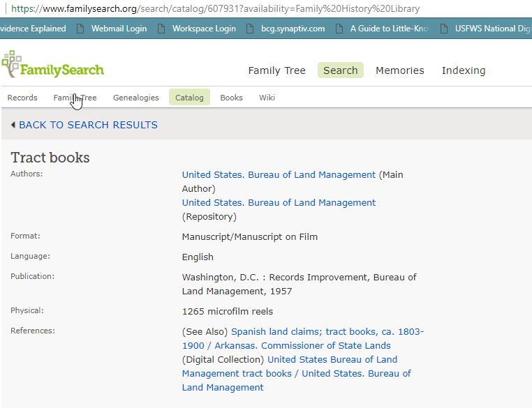Viewport: 532px width, 408px height.
Task: Switch to the Genealogies sub-tab
Action: 135,98
